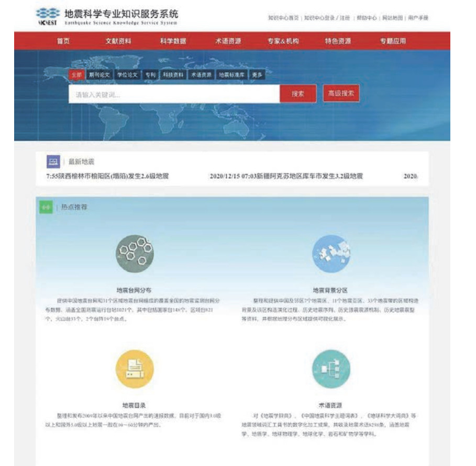Switch to the 学位论文 search tab
The width and height of the screenshot is (476, 466).
pyautogui.click(x=127, y=75)
